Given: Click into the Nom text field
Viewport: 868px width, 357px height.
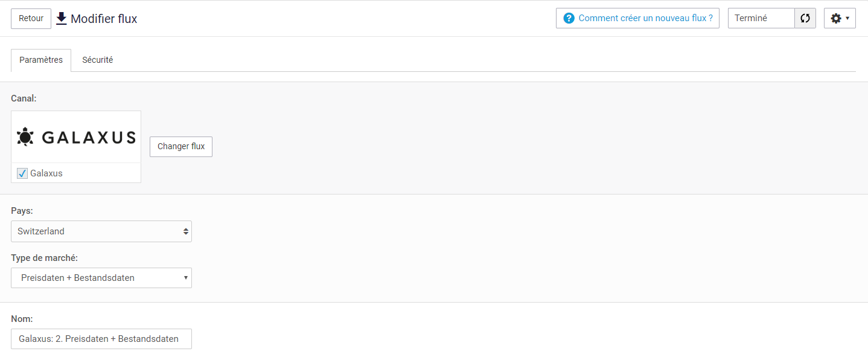Looking at the screenshot, I should coord(101,339).
